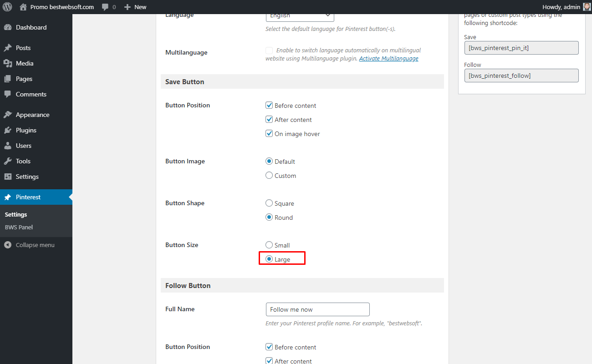The width and height of the screenshot is (592, 364).
Task: Click the Full Name input field
Action: 318,309
